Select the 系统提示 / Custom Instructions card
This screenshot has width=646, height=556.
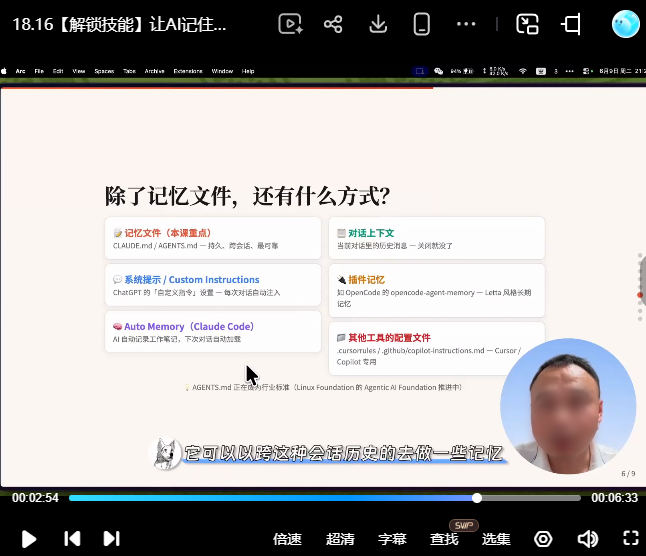coord(213,285)
